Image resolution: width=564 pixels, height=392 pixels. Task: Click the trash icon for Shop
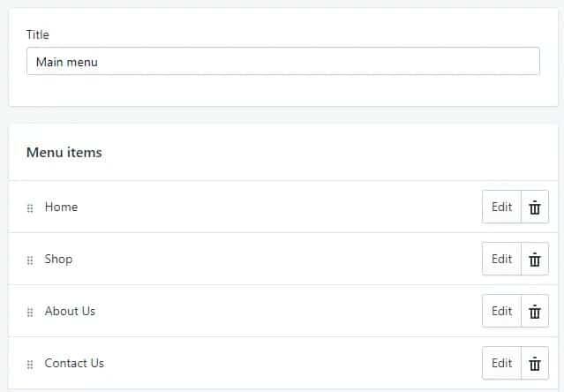[535, 260]
